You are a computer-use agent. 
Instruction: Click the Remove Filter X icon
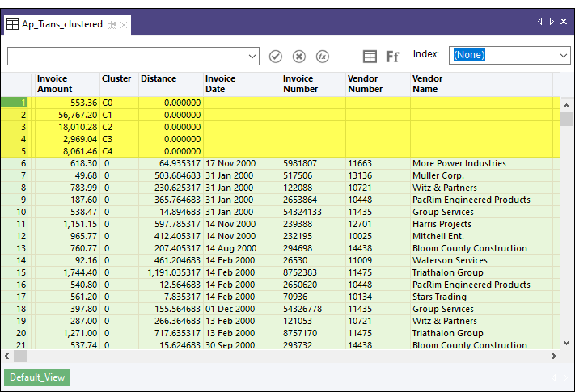(x=298, y=56)
